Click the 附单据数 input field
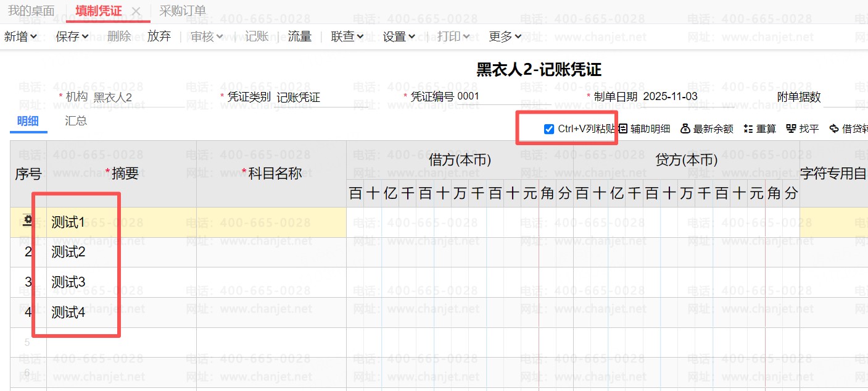 coord(845,98)
